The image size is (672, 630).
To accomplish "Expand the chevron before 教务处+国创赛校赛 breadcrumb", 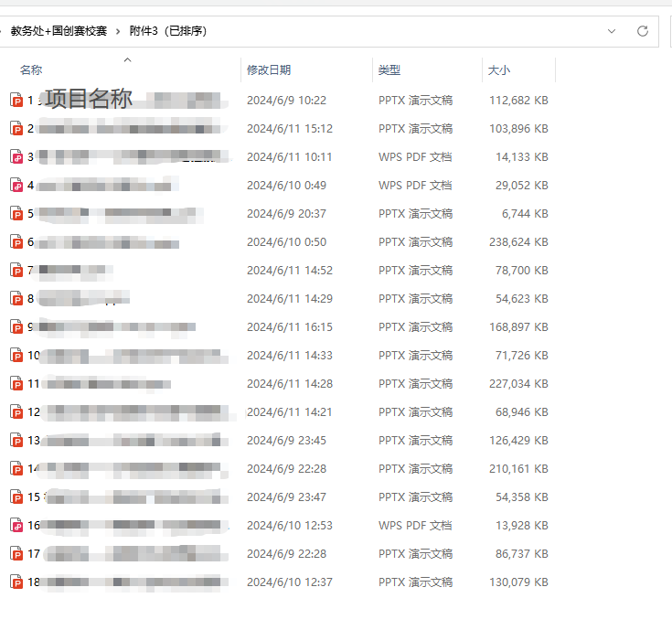I will point(3,31).
